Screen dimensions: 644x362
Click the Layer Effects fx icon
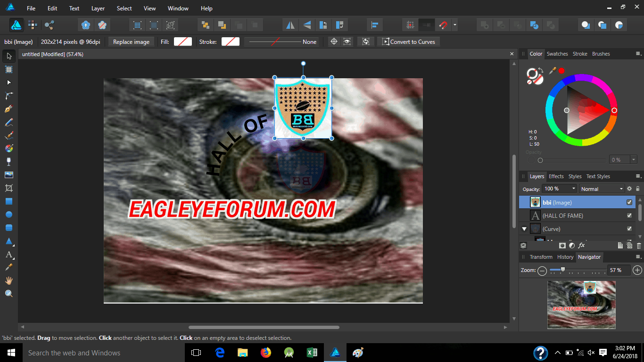tap(581, 246)
